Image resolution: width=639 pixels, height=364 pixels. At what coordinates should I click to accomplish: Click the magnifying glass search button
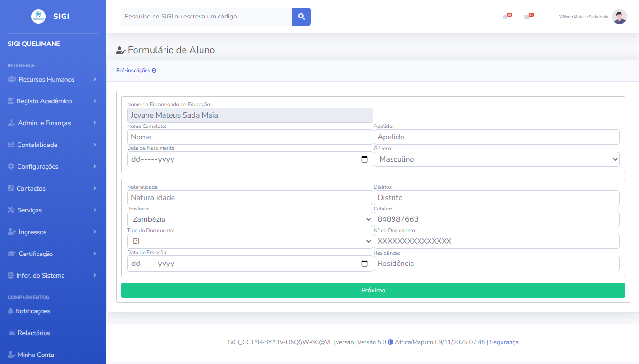coord(301,17)
